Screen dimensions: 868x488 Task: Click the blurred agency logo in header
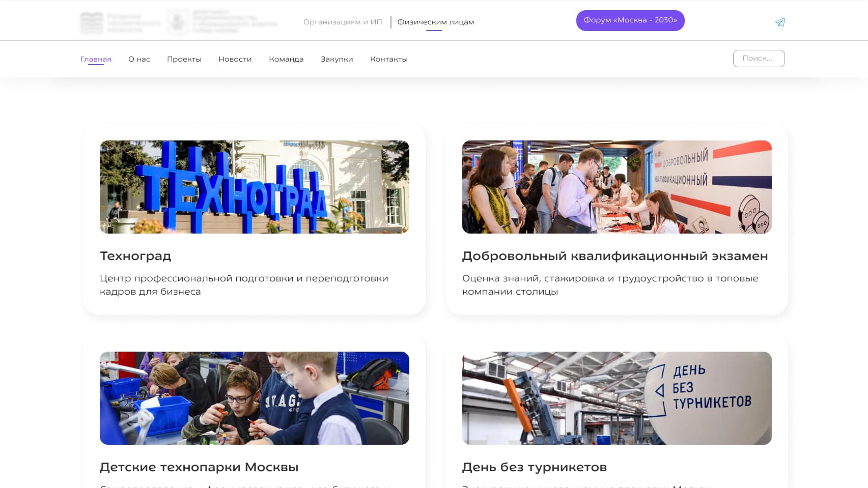pyautogui.click(x=121, y=23)
